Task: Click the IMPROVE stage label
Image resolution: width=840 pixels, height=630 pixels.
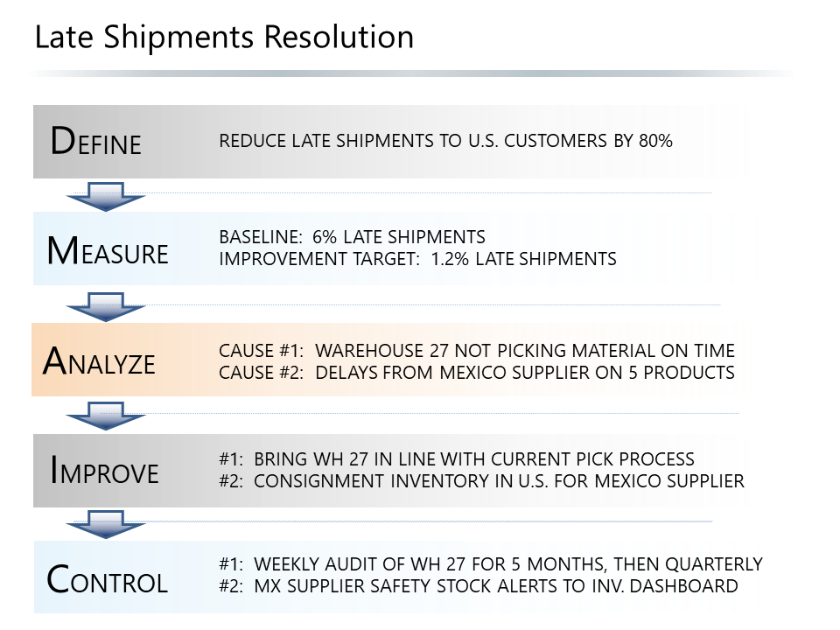Action: coord(104,471)
